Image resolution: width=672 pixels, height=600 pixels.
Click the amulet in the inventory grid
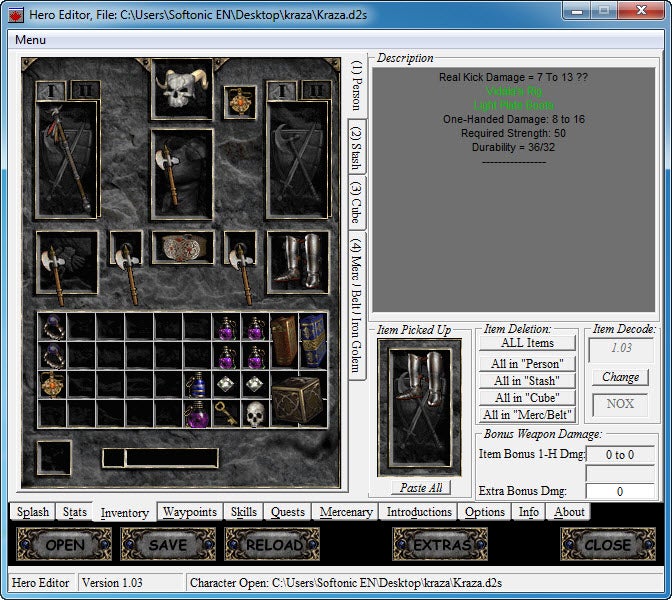[x=52, y=384]
